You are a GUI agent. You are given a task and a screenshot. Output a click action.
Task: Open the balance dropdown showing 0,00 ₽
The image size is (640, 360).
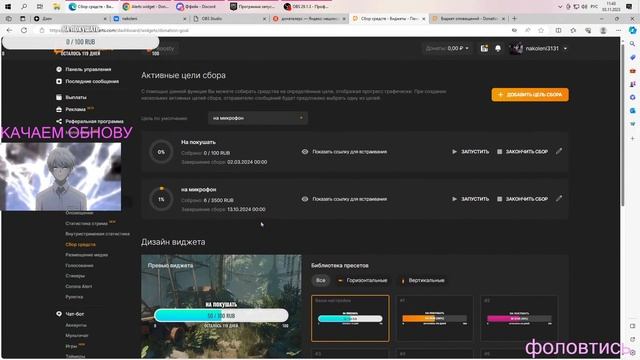tap(447, 49)
